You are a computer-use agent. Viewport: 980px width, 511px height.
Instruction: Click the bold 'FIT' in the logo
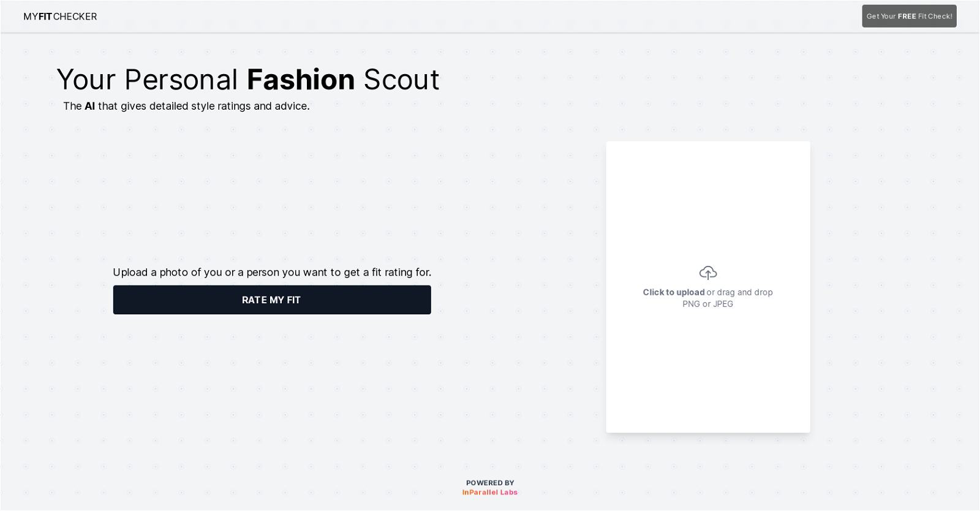click(x=45, y=17)
